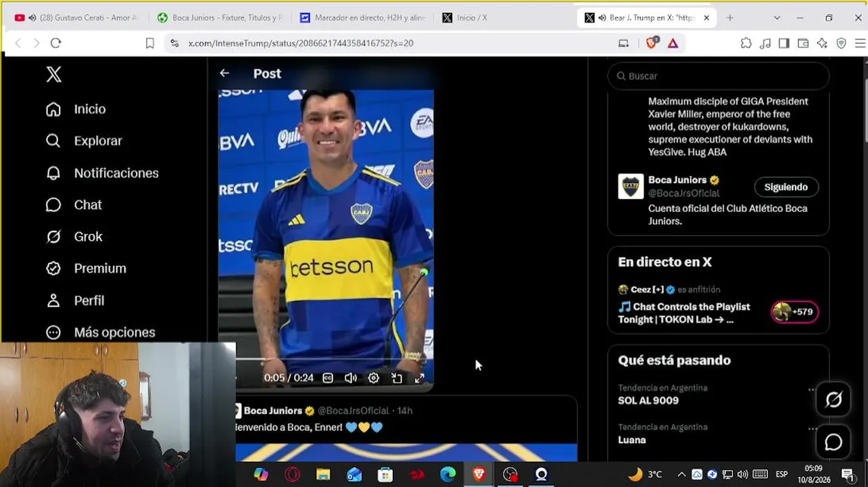The width and height of the screenshot is (868, 487).
Task: Open a new browser tab
Action: pyautogui.click(x=729, y=18)
